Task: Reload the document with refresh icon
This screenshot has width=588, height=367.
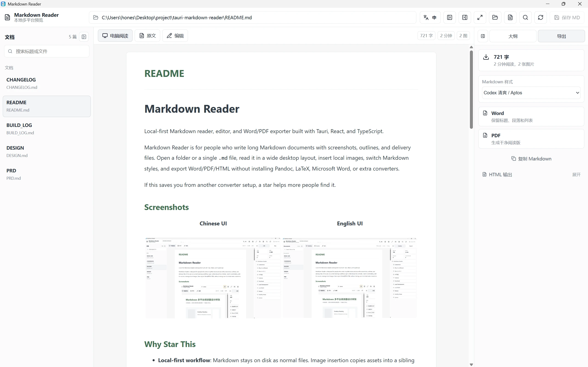Action: [541, 17]
